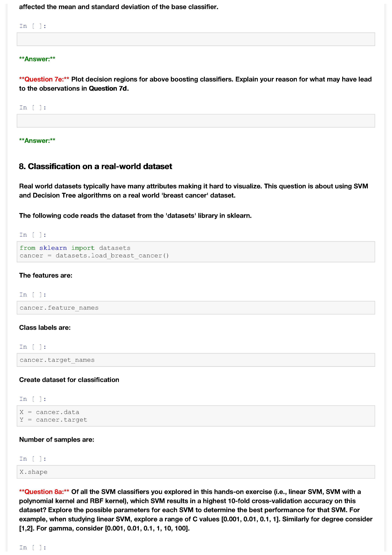Select 'Create dataset for classification' text
Viewport: 392px width, 555px height.
(69, 379)
